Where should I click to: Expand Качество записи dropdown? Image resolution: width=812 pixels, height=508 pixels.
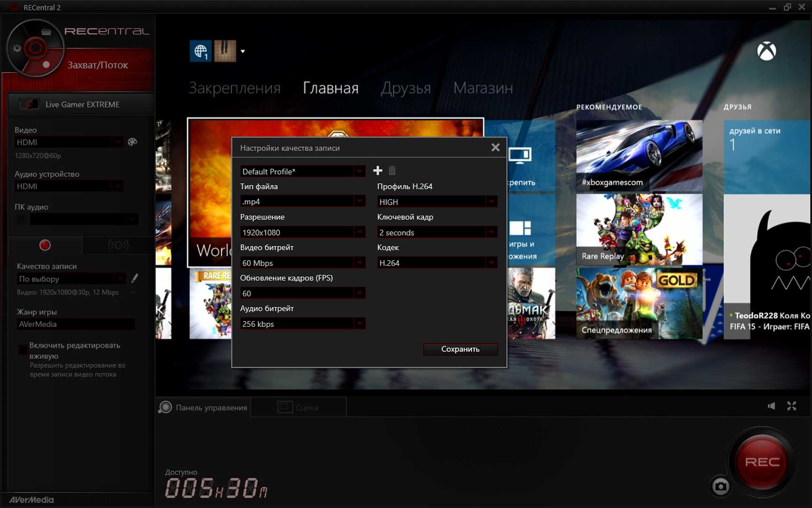tap(120, 279)
